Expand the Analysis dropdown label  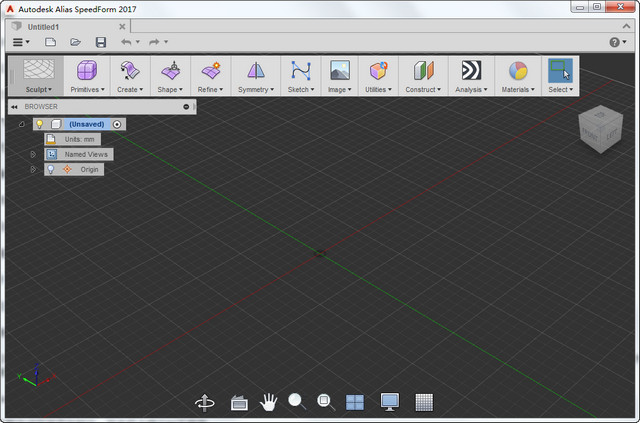[x=471, y=89]
